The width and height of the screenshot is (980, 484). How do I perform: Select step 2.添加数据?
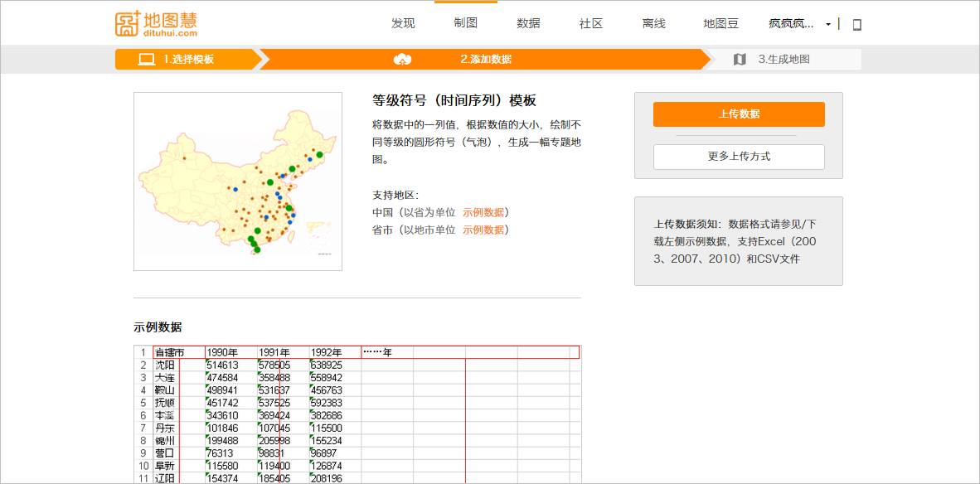(x=486, y=60)
